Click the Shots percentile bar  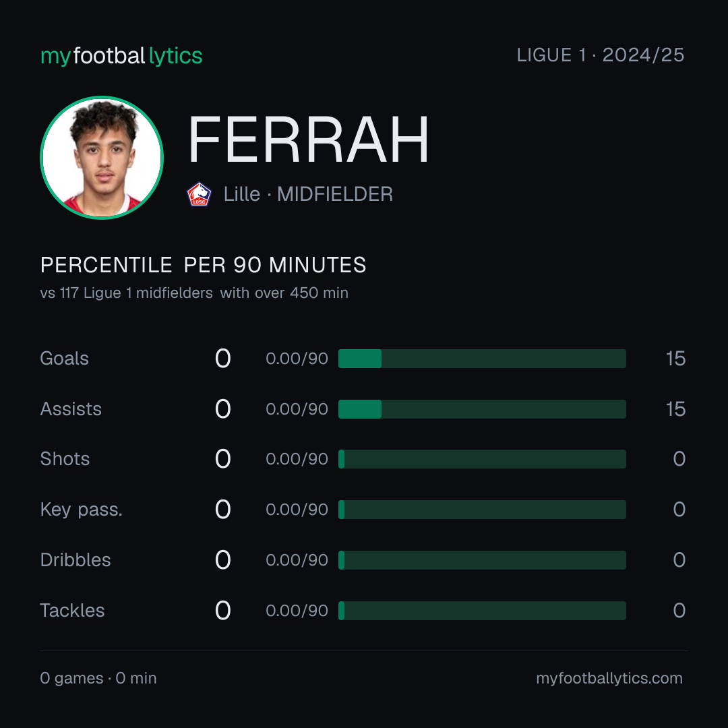click(482, 459)
